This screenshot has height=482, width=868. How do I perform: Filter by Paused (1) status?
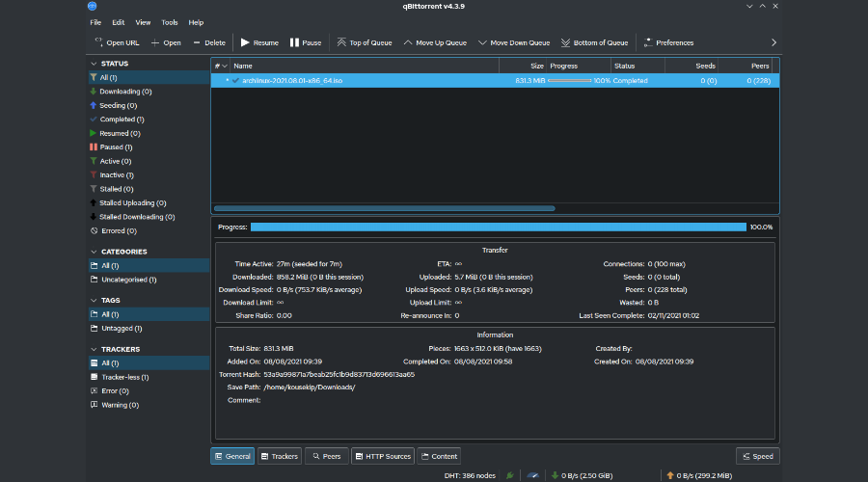[x=149, y=147]
